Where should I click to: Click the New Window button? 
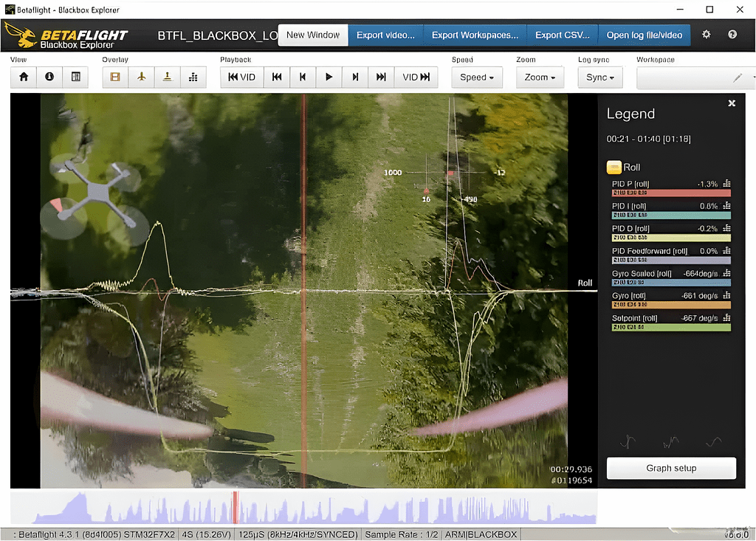pos(313,35)
